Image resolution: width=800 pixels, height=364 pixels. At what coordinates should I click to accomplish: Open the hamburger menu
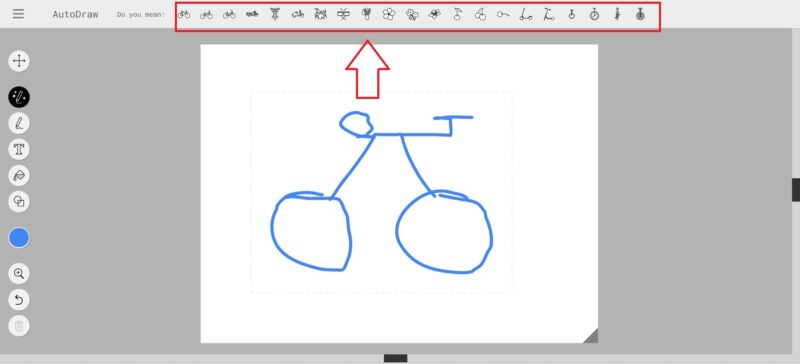coord(18,14)
